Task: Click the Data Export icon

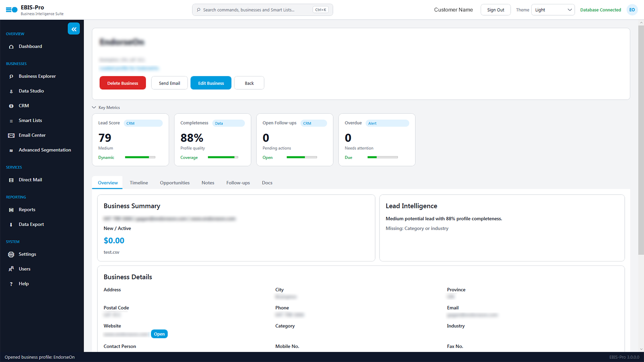Action: [11, 225]
